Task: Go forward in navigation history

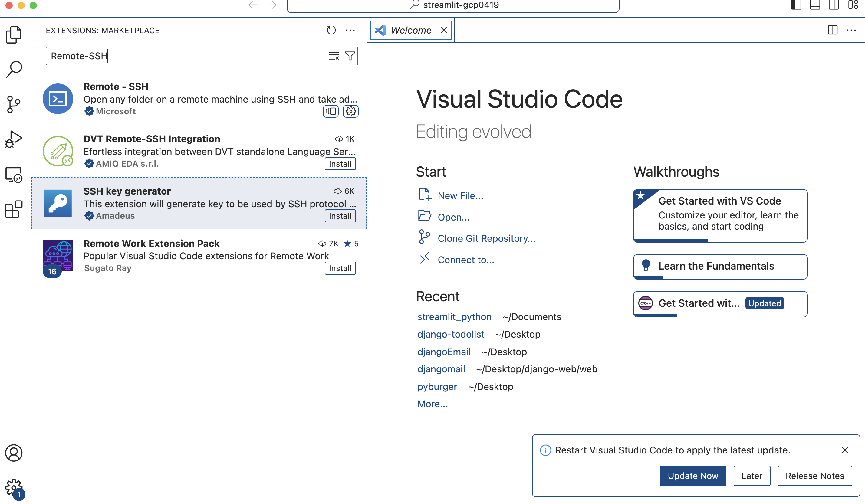Action: pos(271,5)
